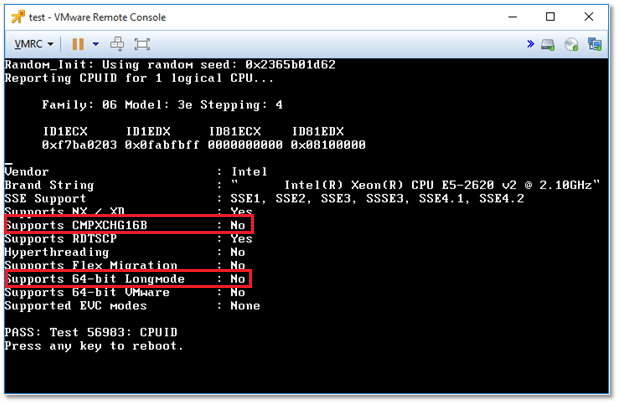Image resolution: width=619 pixels, height=404 pixels.
Task: Open the CD/DVD drive device icon
Action: pos(571,44)
